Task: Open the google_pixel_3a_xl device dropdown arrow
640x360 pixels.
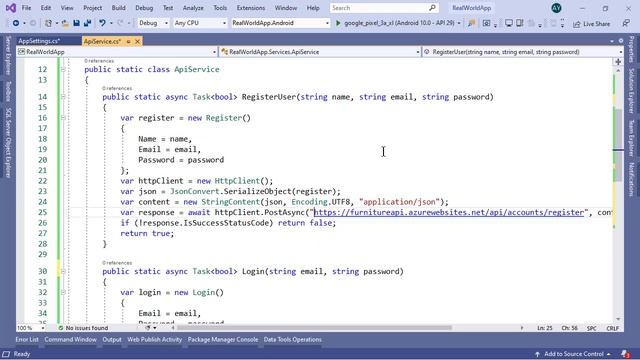Action: pyautogui.click(x=459, y=23)
